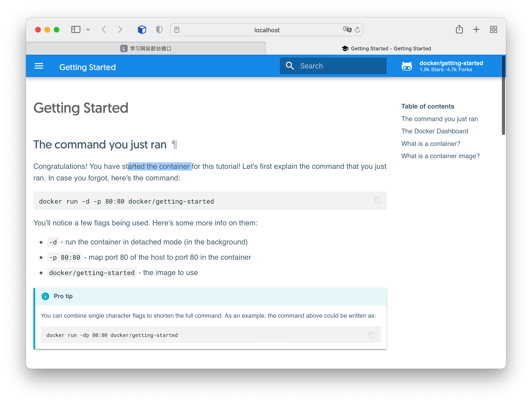Image resolution: width=532 pixels, height=403 pixels.
Task: Click the translate page icon in address bar
Action: tap(347, 30)
